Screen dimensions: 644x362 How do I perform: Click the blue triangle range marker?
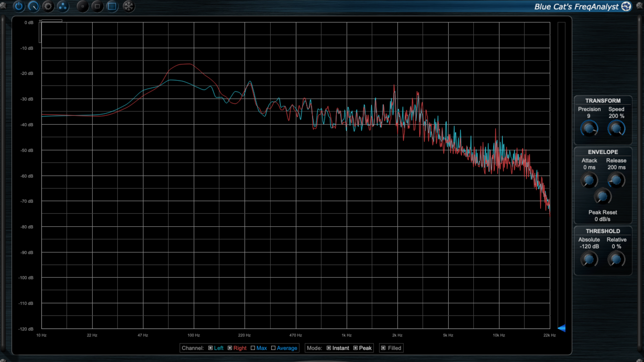(x=562, y=328)
